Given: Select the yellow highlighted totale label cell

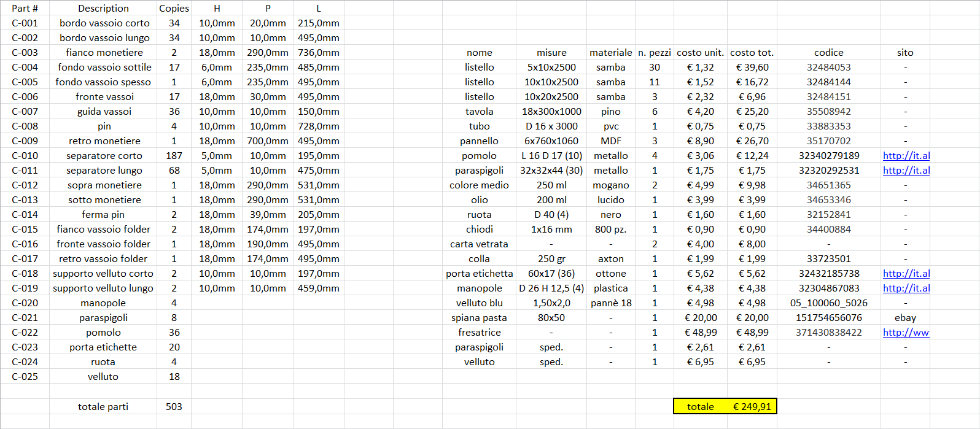Looking at the screenshot, I should pyautogui.click(x=700, y=406).
